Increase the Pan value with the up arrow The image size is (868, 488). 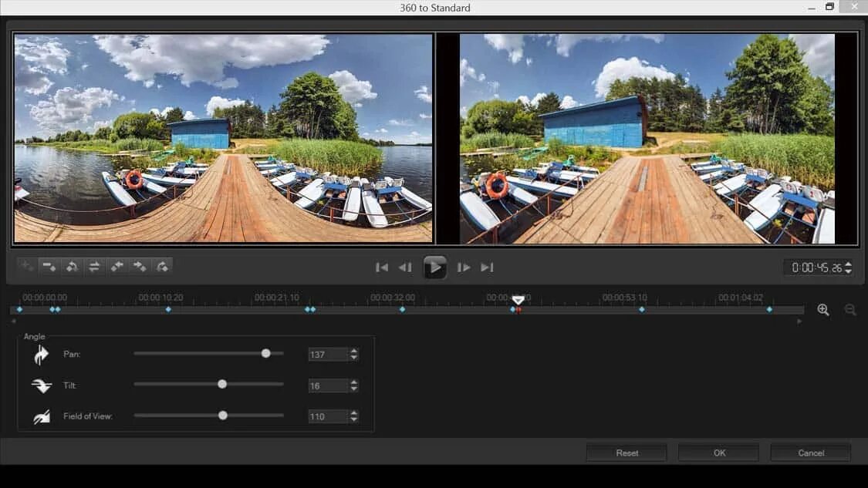coord(354,351)
